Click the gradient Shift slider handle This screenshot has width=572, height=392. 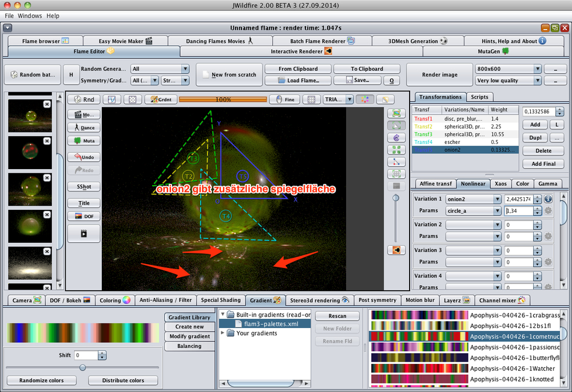(x=83, y=367)
